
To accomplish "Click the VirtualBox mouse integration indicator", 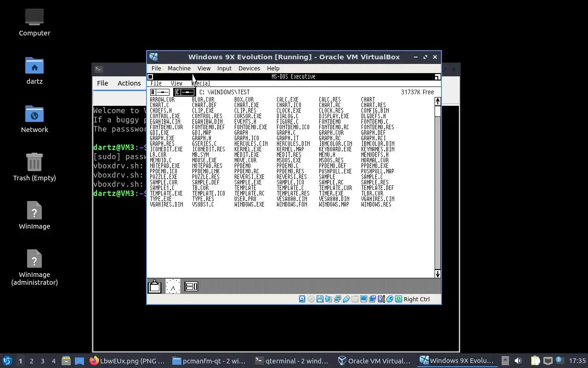I will click(390, 299).
